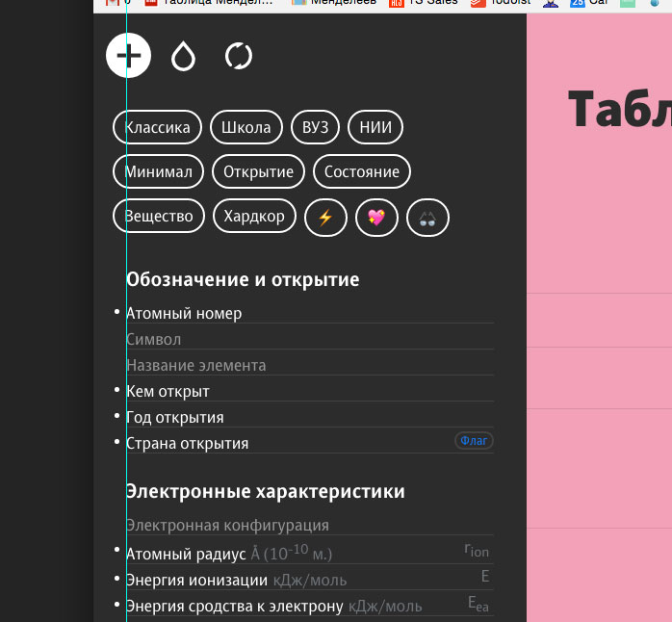Select the glasses emoji preset
This screenshot has height=622, width=672.
pyautogui.click(x=427, y=217)
